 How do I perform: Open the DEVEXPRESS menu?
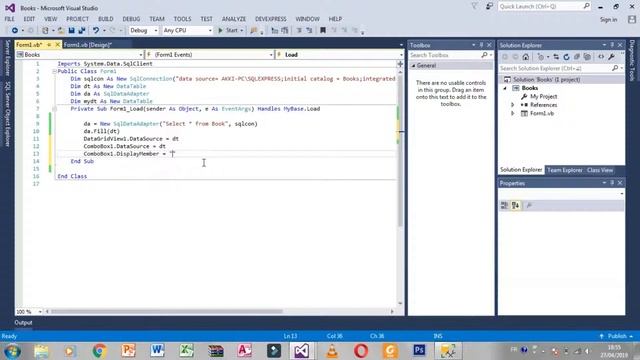coord(271,19)
